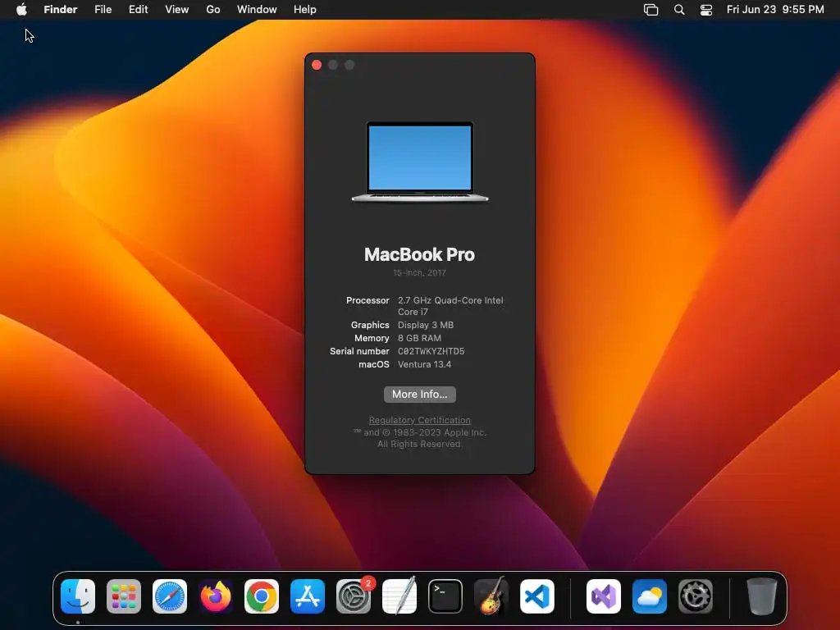Open the Trash in the Dock
This screenshot has height=630, width=840.
761,596
